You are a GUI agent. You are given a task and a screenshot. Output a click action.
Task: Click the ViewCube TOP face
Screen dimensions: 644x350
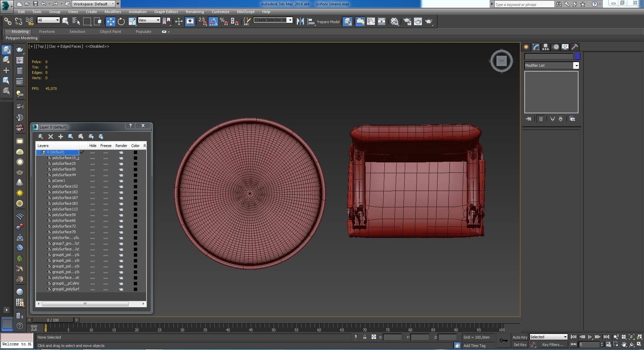point(501,61)
